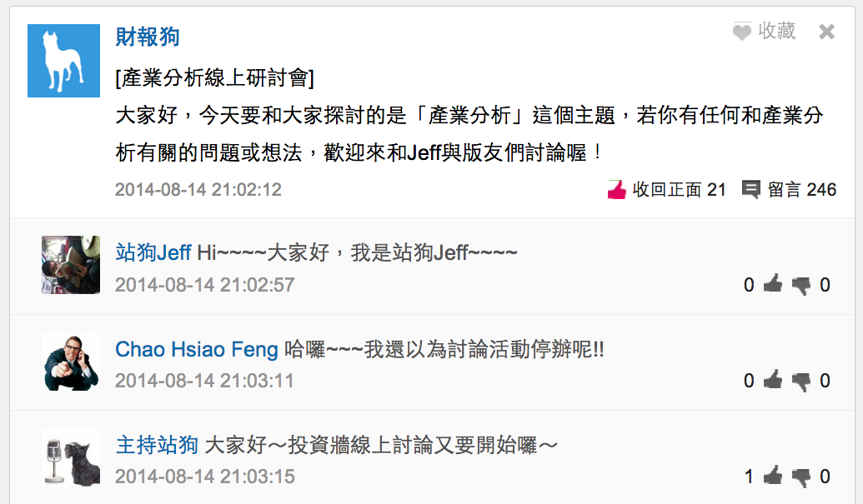Image resolution: width=863 pixels, height=504 pixels.
Task: Open 主持站狗's microphone dog avatar
Action: coord(70,457)
